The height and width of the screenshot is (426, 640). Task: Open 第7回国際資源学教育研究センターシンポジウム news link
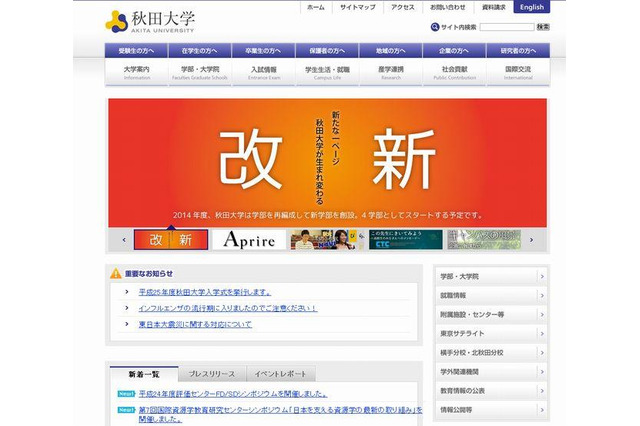pyautogui.click(x=280, y=414)
